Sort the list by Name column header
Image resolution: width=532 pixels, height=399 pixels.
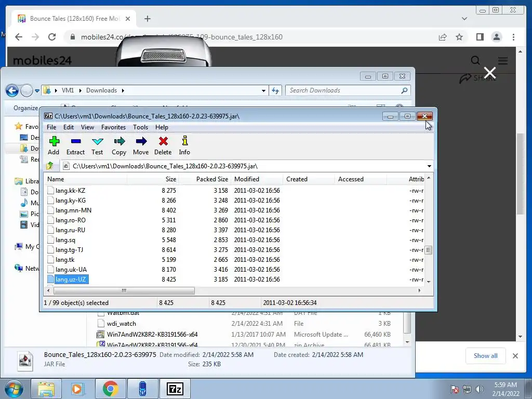tap(86, 179)
